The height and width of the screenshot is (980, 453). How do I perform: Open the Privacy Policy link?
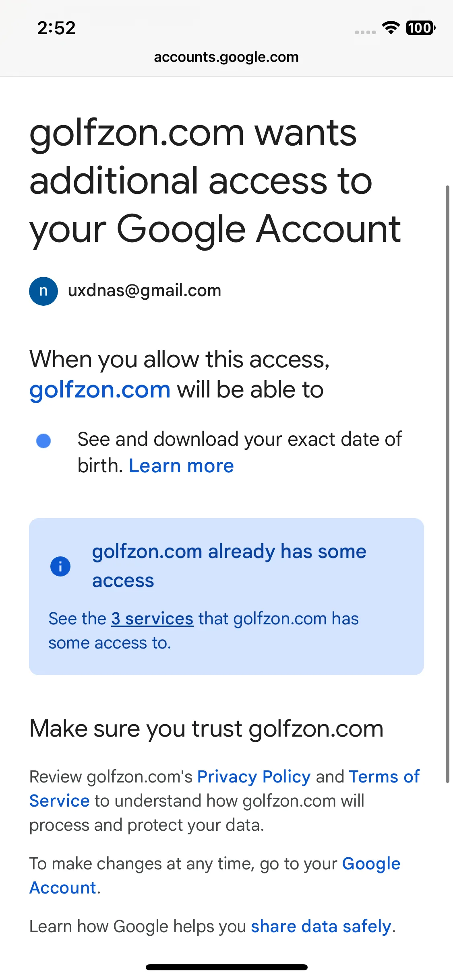pos(254,777)
